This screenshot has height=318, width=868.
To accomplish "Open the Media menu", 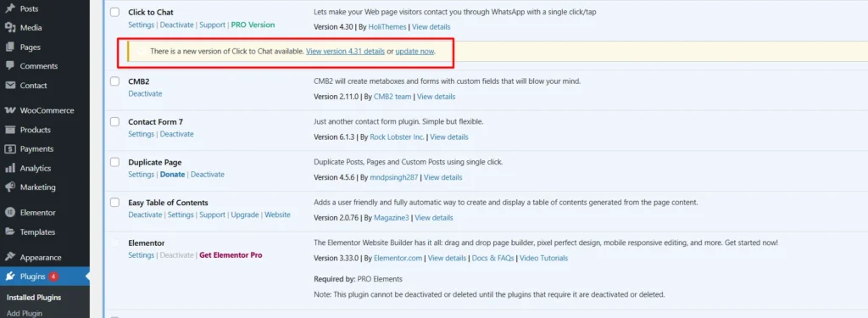I will tap(31, 28).
